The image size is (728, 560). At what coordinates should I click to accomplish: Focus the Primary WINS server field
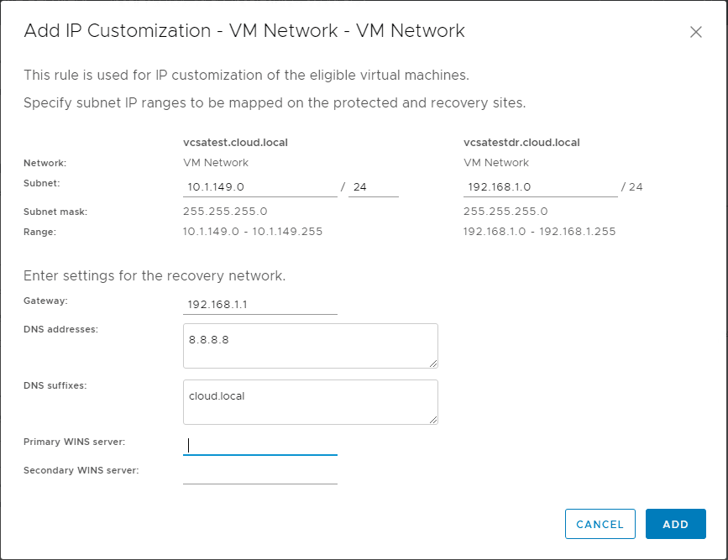click(259, 446)
